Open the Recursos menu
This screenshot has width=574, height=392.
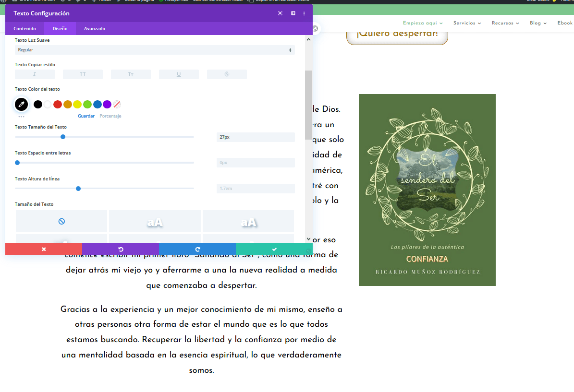pyautogui.click(x=505, y=23)
